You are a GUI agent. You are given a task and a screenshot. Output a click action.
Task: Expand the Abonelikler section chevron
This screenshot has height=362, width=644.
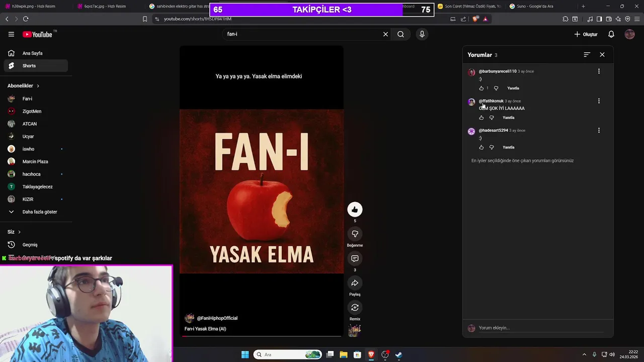(x=38, y=86)
